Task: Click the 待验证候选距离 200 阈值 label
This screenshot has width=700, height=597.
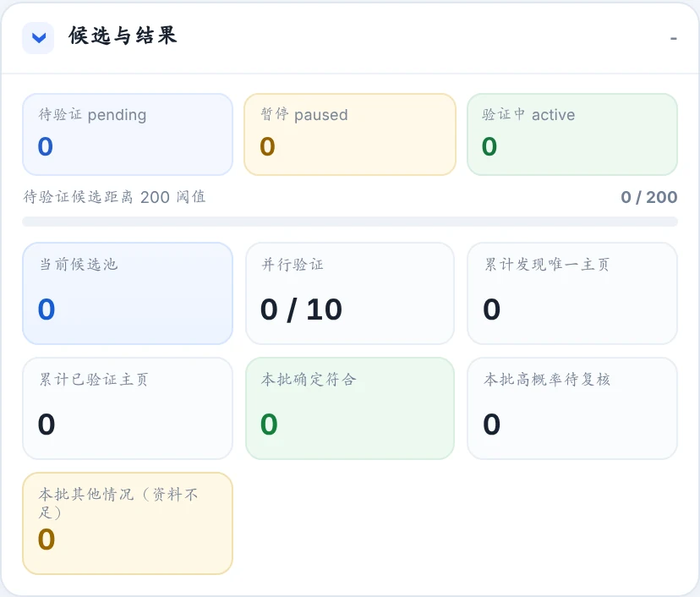Action: (x=114, y=197)
